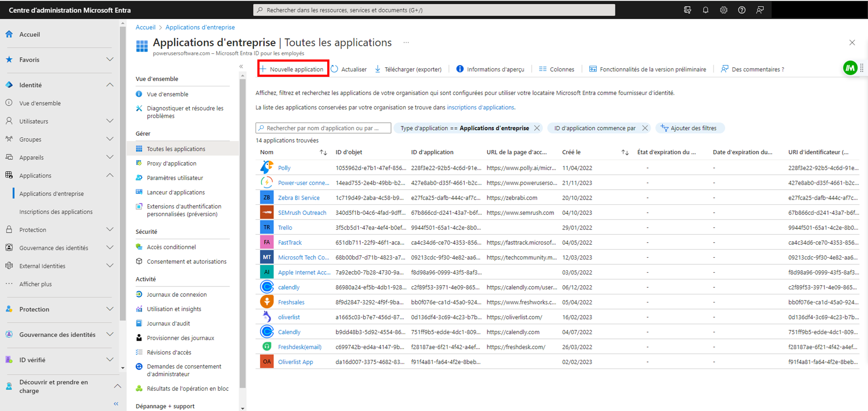Open the Colonnes column chooser
Viewport: 868px width, 411px height.
pyautogui.click(x=556, y=69)
